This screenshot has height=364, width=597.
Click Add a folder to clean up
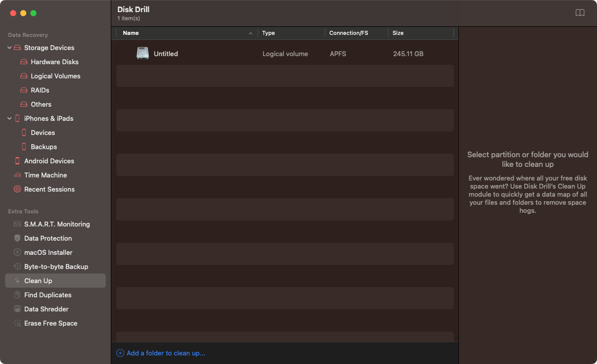[x=160, y=353]
